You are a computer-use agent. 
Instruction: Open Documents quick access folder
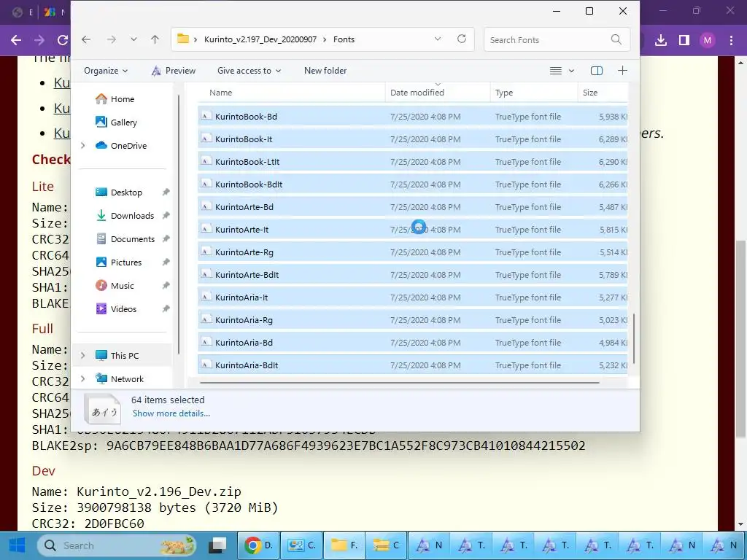[x=133, y=239]
